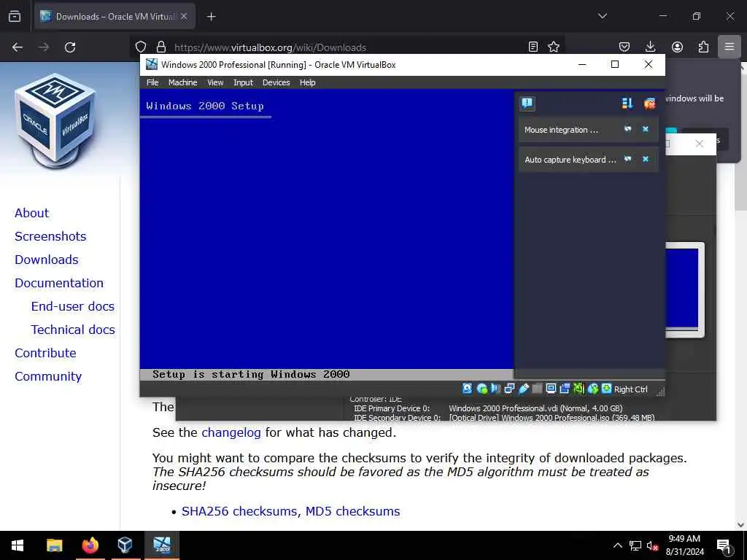The height and width of the screenshot is (560, 747).
Task: Open the End-user docs link
Action: [x=73, y=306]
